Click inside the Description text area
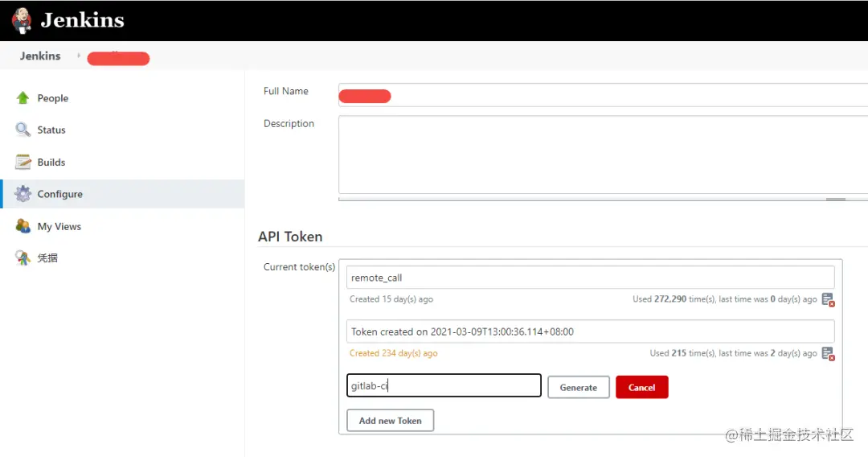Image resolution: width=868 pixels, height=457 pixels. [x=603, y=154]
